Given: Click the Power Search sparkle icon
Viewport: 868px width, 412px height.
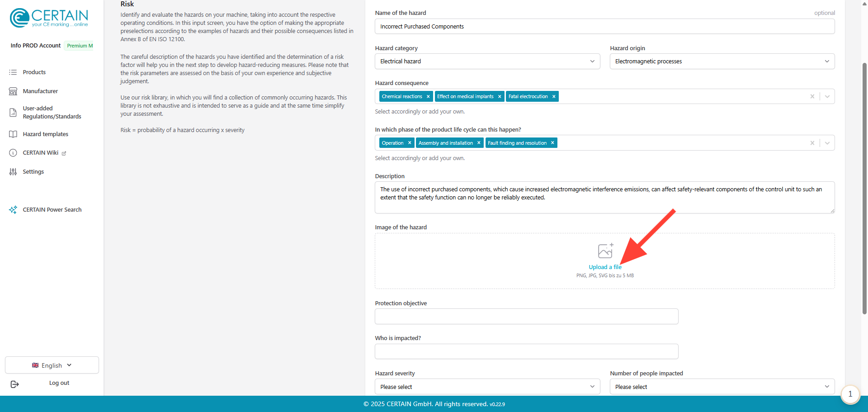Looking at the screenshot, I should click(x=13, y=210).
